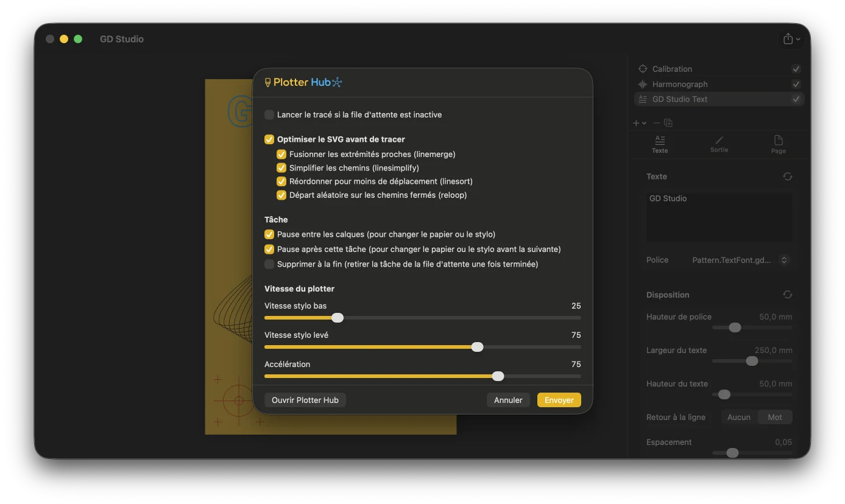
Task: Click the Largeur du texte value 250,0 mm
Action: (x=774, y=350)
